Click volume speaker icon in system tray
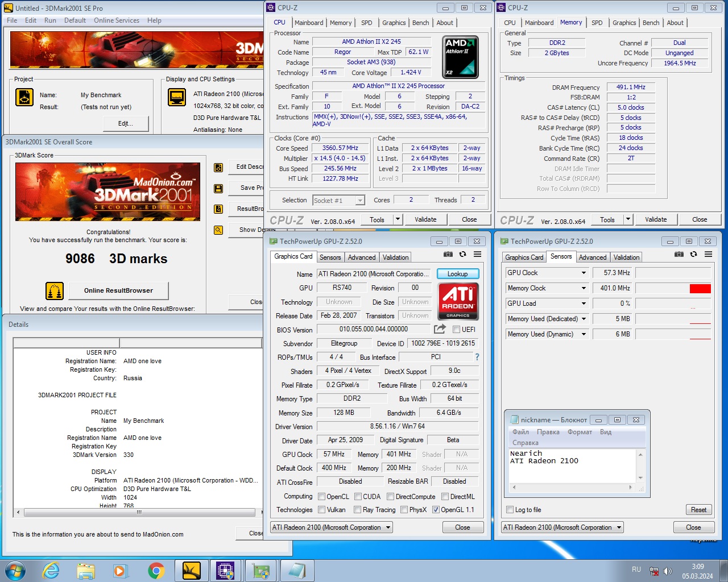The image size is (728, 582). pos(668,571)
